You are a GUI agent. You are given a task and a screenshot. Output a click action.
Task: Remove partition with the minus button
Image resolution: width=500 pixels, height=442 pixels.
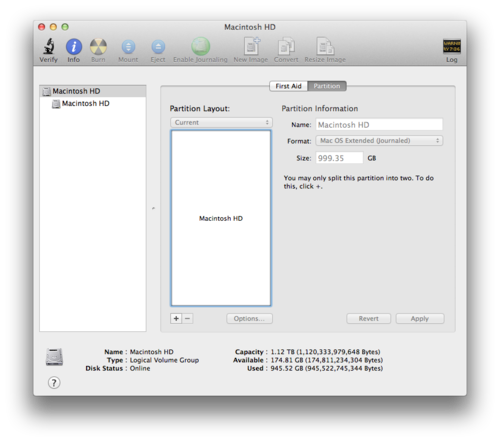click(x=188, y=318)
